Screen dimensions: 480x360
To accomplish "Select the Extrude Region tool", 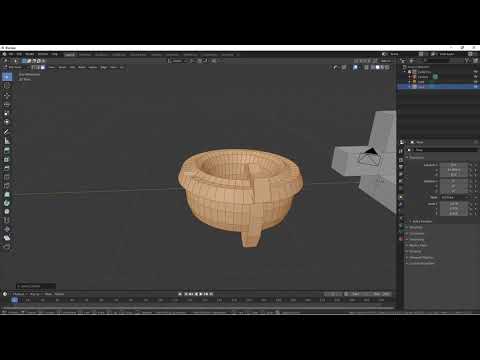I will point(7,150).
